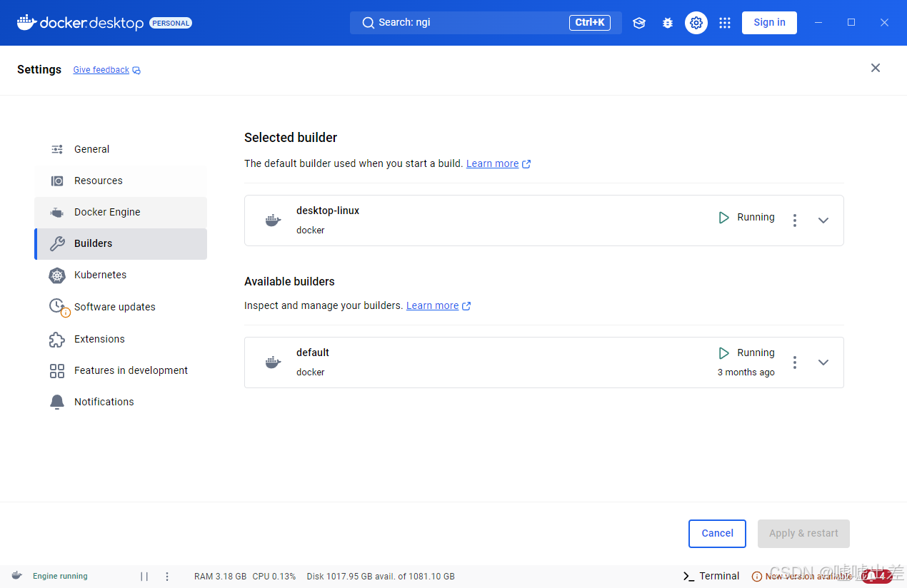The width and height of the screenshot is (907, 588).
Task: Click the search field showing ngi
Action: (x=486, y=23)
